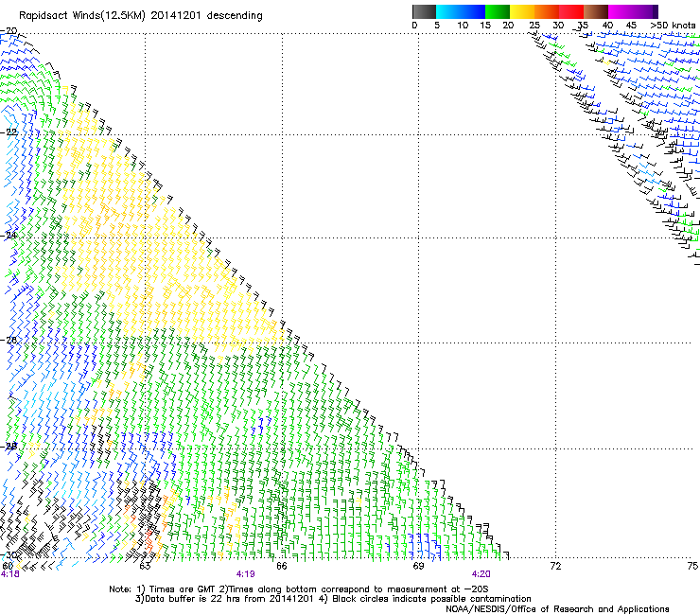Click the green 15–20 knots legend swatch
Screen dimensions: 700x615
coord(498,11)
